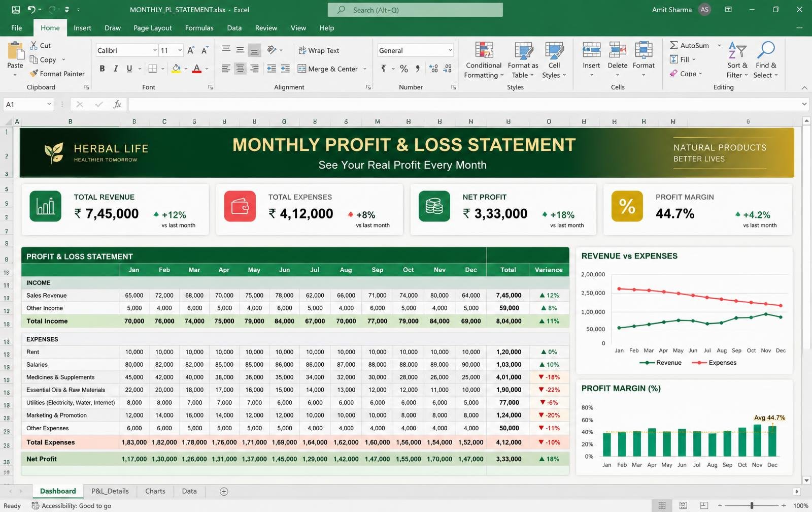Click the Cut scissors icon
The width and height of the screenshot is (812, 512).
pyautogui.click(x=33, y=45)
